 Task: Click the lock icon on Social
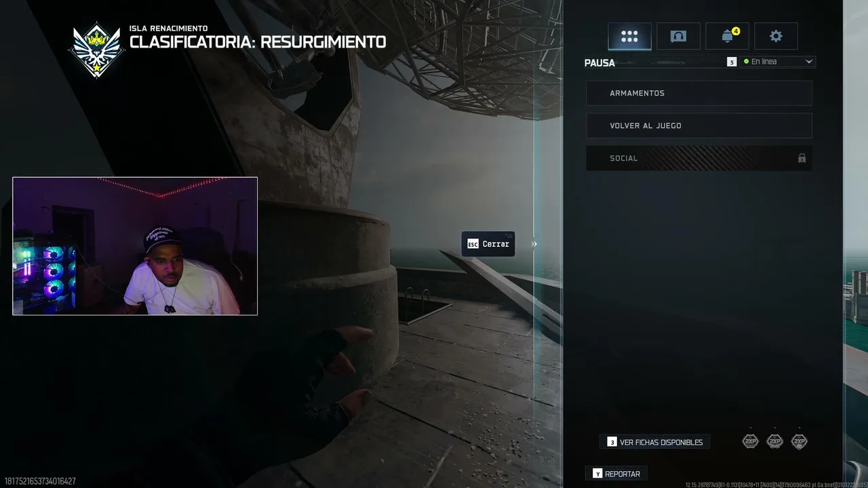(x=802, y=158)
